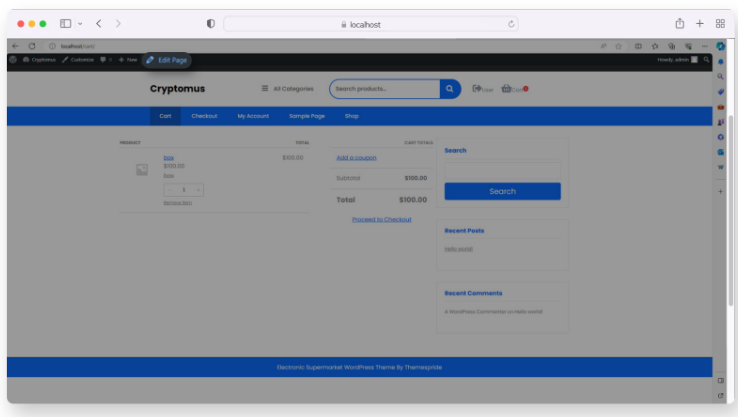The height and width of the screenshot is (417, 738).
Task: Click the box product thumbnail image
Action: pyautogui.click(x=142, y=170)
